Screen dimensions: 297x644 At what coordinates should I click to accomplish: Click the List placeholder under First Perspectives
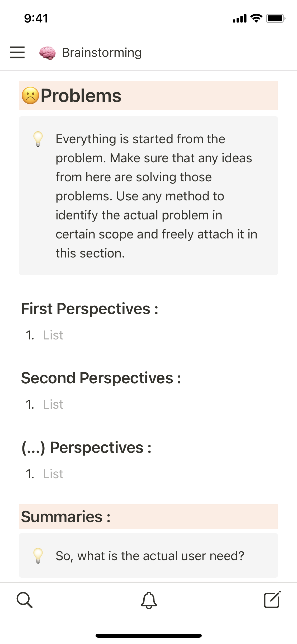pos(53,335)
